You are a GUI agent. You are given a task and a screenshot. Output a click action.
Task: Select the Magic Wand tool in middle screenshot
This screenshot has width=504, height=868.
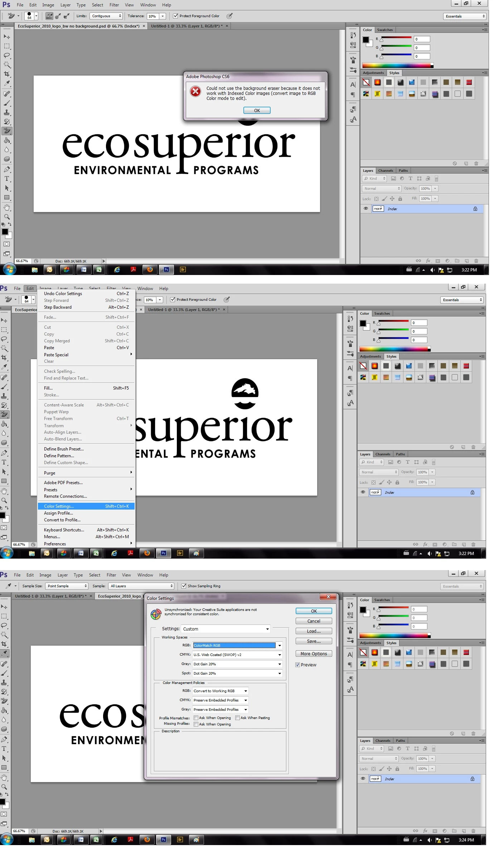4,348
